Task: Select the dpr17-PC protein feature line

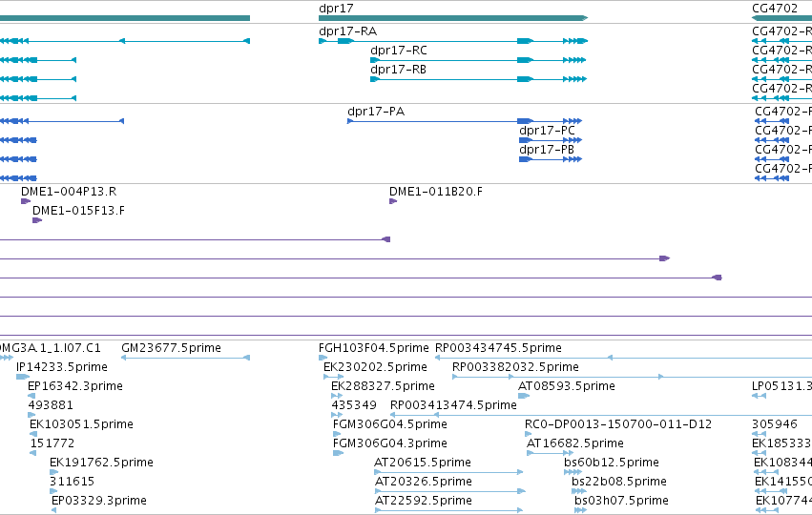Action: 551,140
